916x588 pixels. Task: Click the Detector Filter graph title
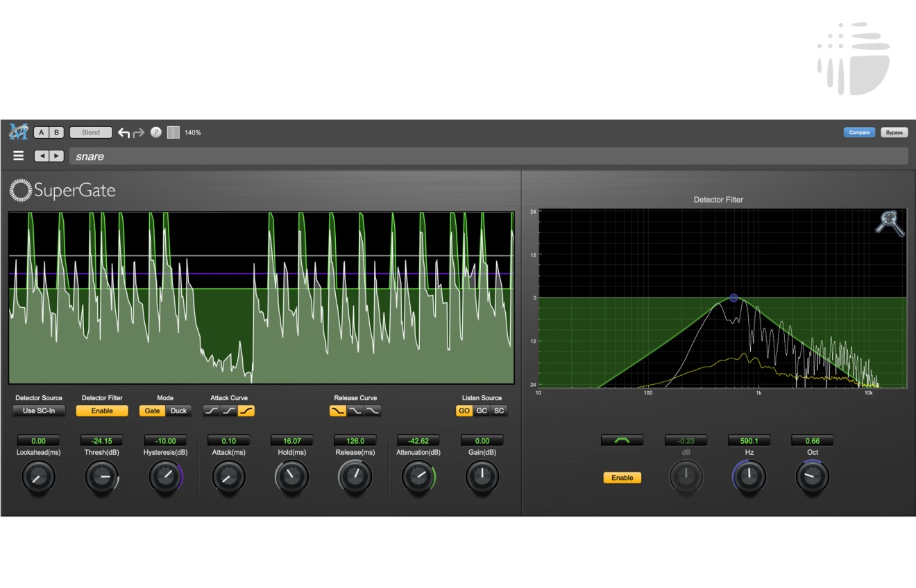[718, 200]
